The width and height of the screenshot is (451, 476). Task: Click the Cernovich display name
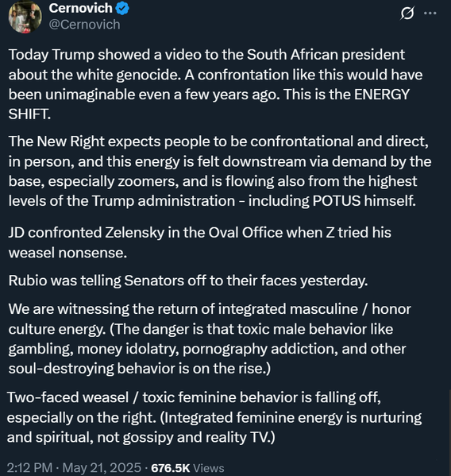pos(81,8)
